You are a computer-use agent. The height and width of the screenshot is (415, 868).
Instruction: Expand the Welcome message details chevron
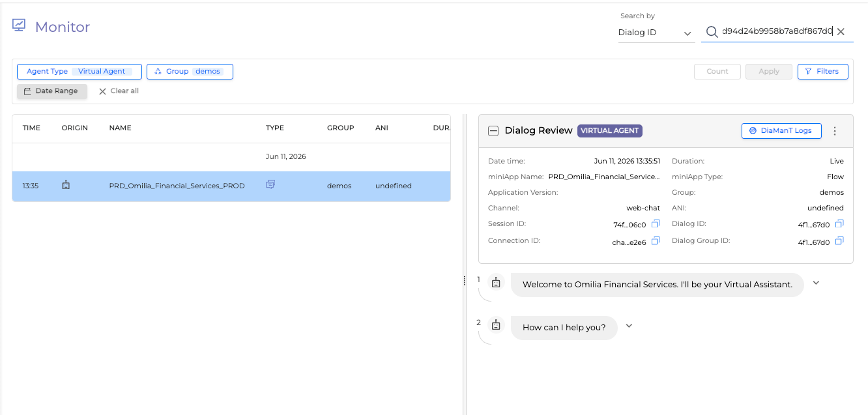point(816,283)
